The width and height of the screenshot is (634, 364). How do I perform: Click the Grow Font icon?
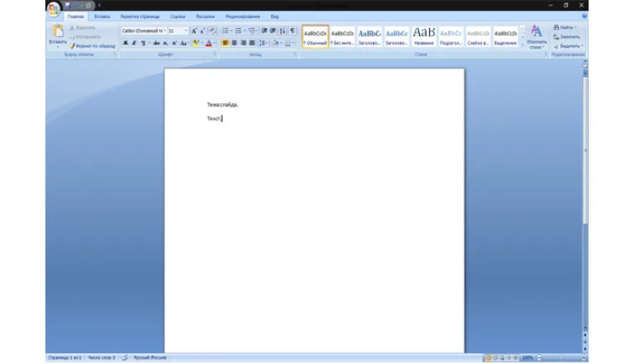click(x=194, y=31)
